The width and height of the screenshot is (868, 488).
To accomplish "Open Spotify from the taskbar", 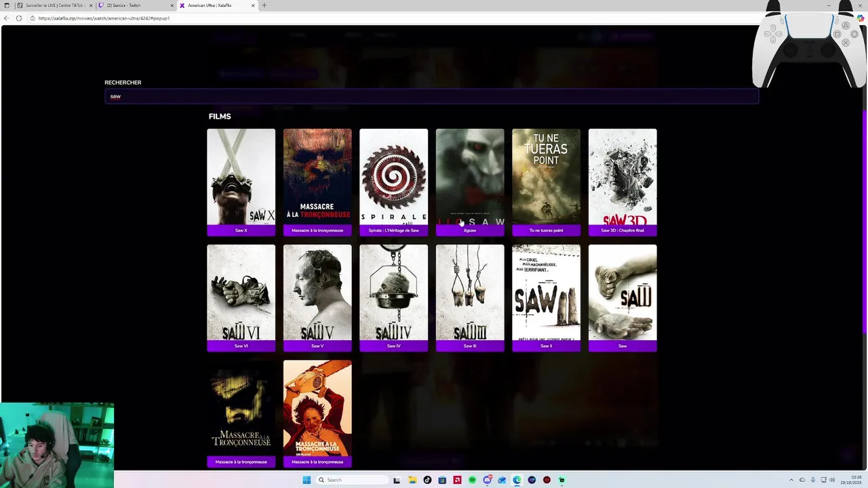I will pyautogui.click(x=472, y=480).
